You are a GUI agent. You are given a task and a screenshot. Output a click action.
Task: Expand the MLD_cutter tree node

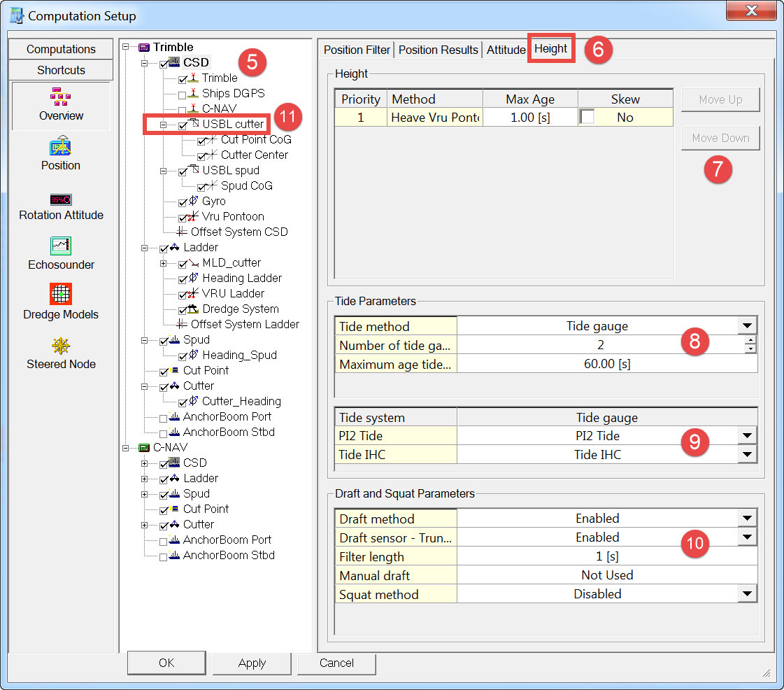click(164, 263)
